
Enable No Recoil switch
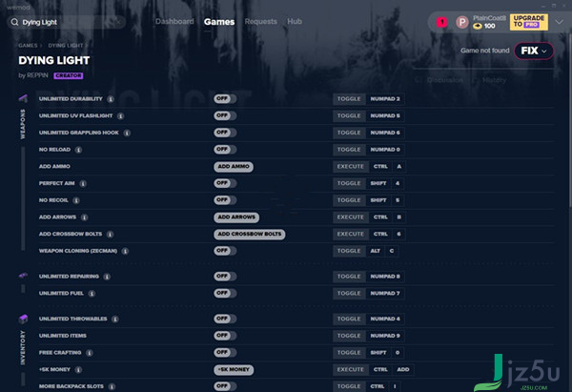pyautogui.click(x=225, y=200)
